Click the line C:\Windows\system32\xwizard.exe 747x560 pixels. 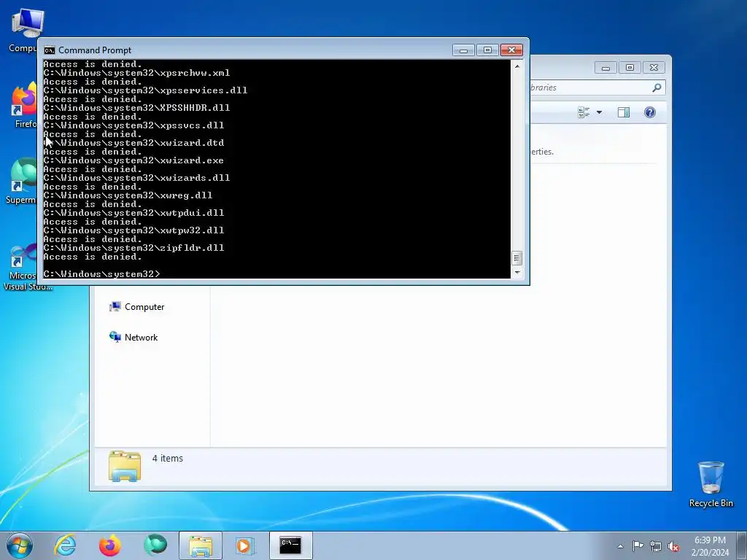133,160
